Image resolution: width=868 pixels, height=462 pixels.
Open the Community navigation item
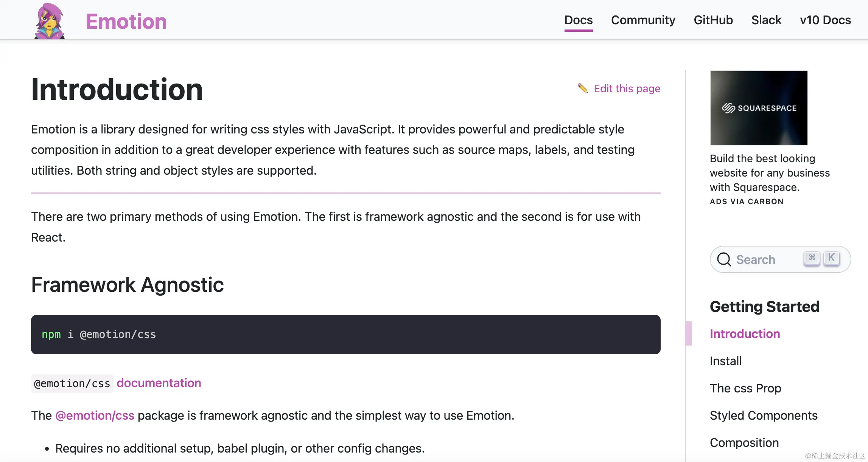643,20
